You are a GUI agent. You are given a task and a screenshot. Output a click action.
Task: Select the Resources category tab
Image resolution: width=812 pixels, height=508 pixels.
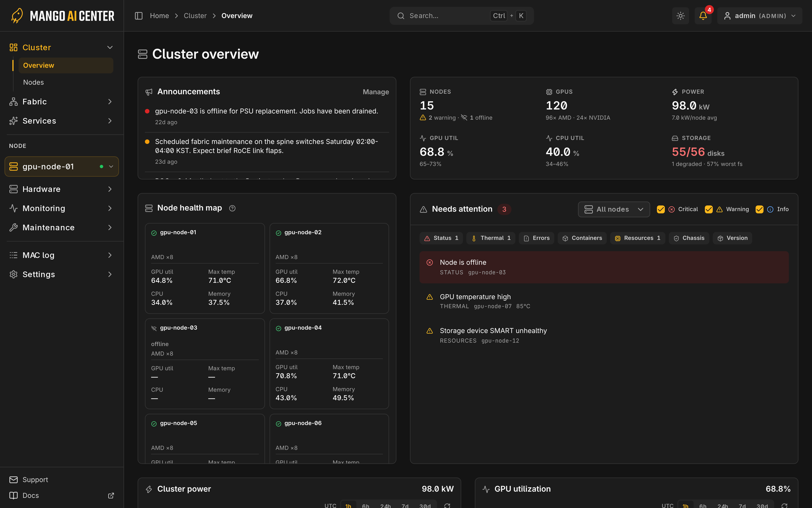point(638,238)
